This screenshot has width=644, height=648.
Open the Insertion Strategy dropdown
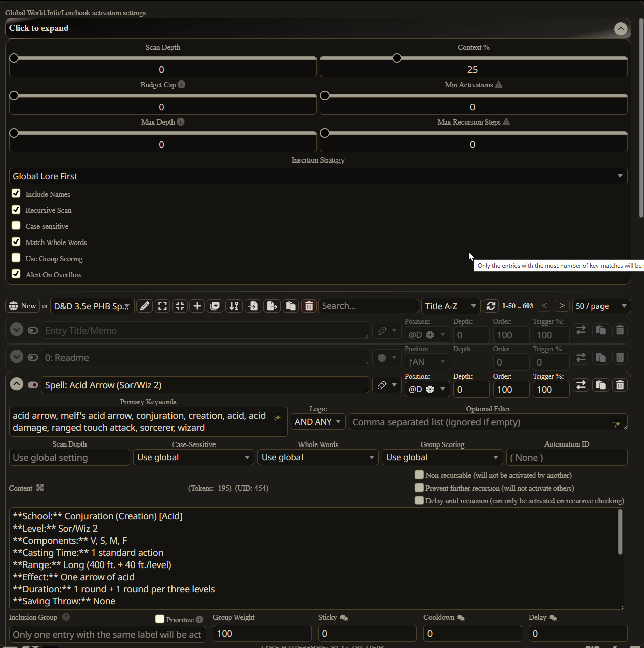tap(318, 176)
